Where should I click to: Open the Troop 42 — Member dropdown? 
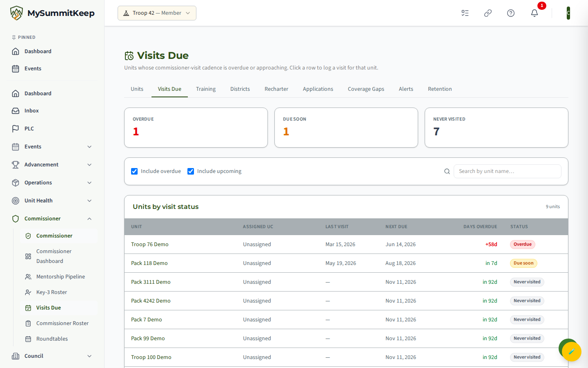pyautogui.click(x=157, y=13)
